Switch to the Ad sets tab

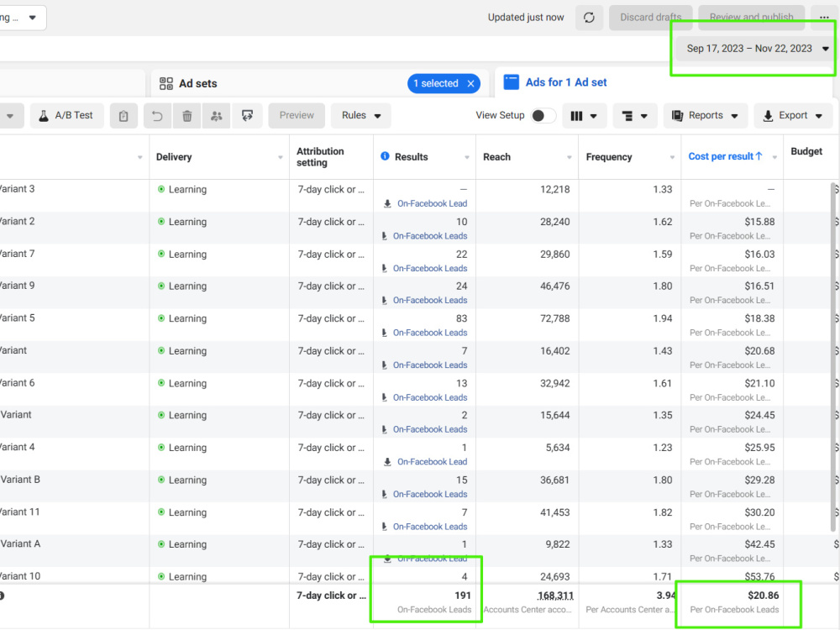click(320, 83)
